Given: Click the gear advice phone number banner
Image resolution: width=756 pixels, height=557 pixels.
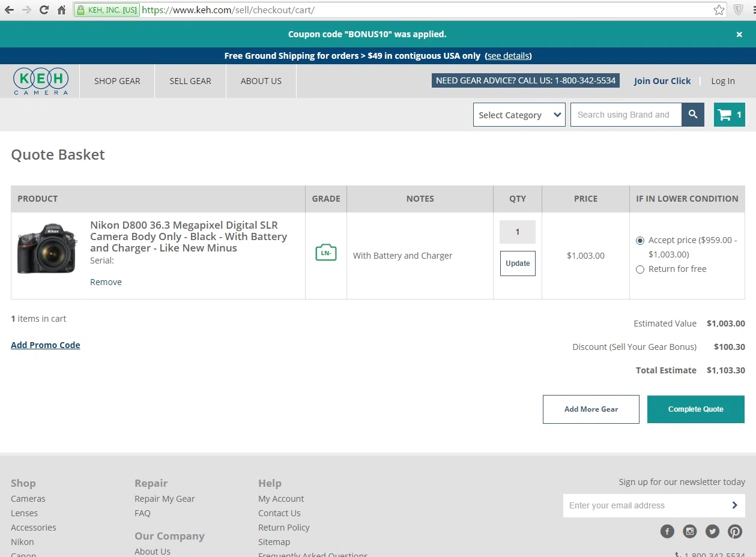Looking at the screenshot, I should coord(525,80).
